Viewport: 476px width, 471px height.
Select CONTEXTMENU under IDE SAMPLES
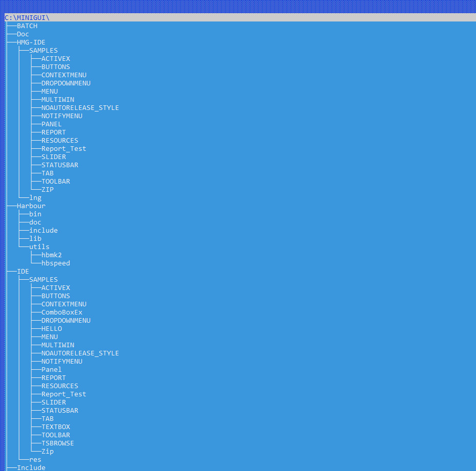64,304
